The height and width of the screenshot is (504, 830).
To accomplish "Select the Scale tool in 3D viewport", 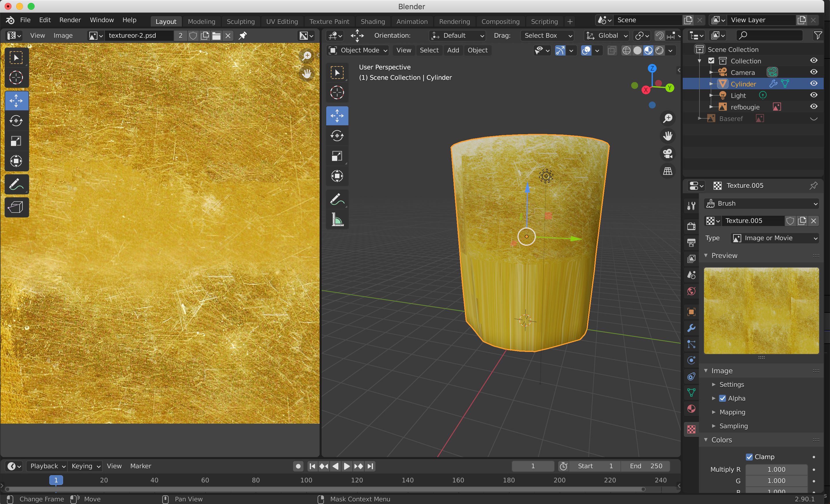I will (337, 156).
